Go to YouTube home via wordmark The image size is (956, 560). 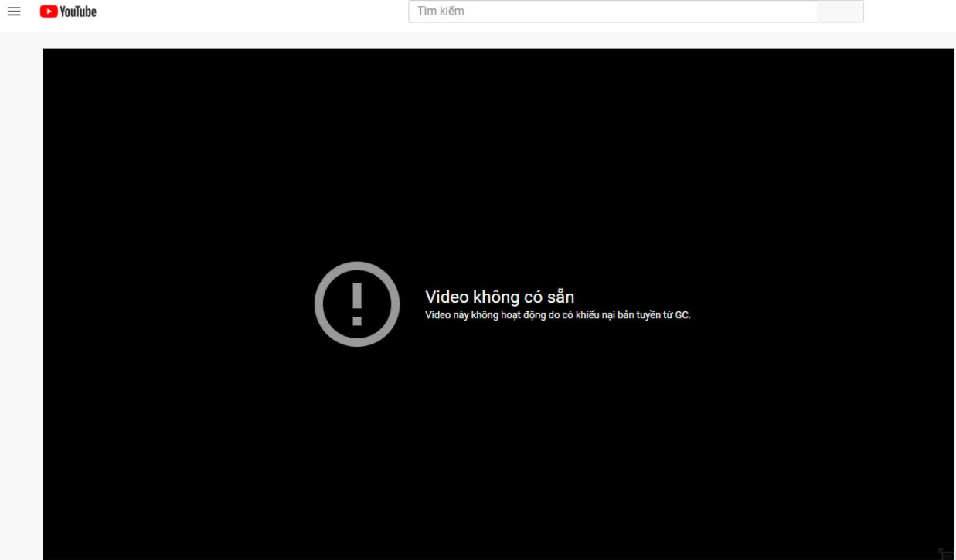(x=78, y=12)
